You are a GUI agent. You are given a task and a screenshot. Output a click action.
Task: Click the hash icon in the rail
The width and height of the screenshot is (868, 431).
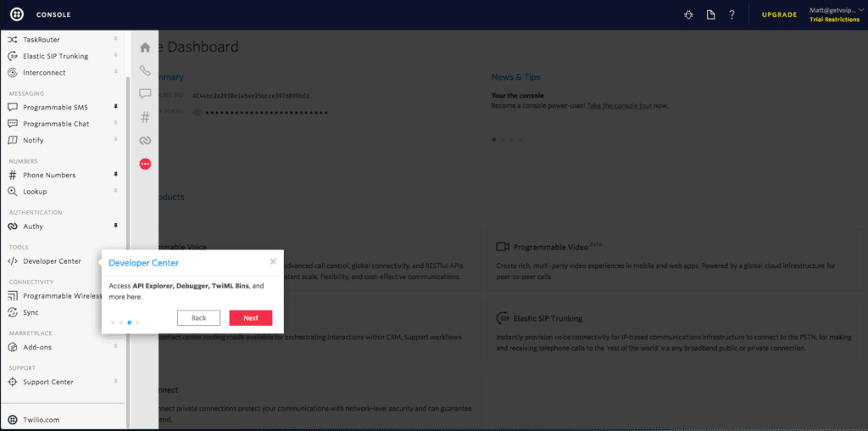145,117
